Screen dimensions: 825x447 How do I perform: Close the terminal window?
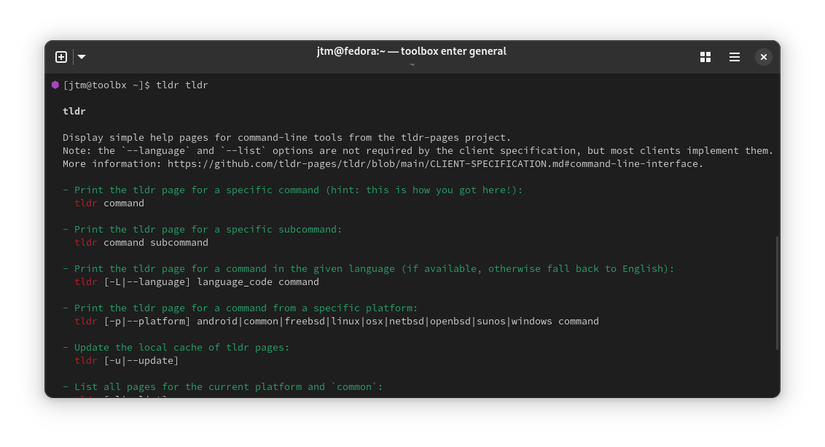[763, 57]
